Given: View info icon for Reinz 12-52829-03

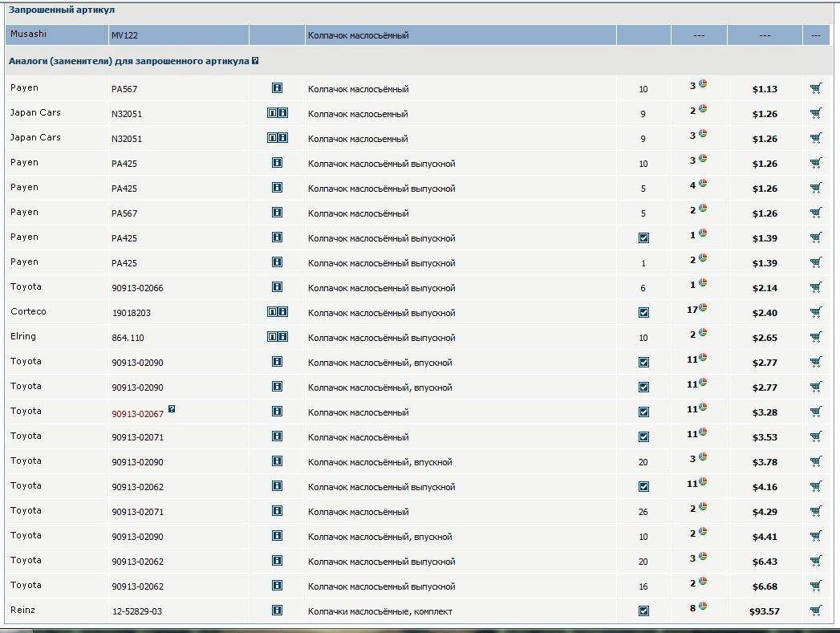Looking at the screenshot, I should click(x=277, y=611).
